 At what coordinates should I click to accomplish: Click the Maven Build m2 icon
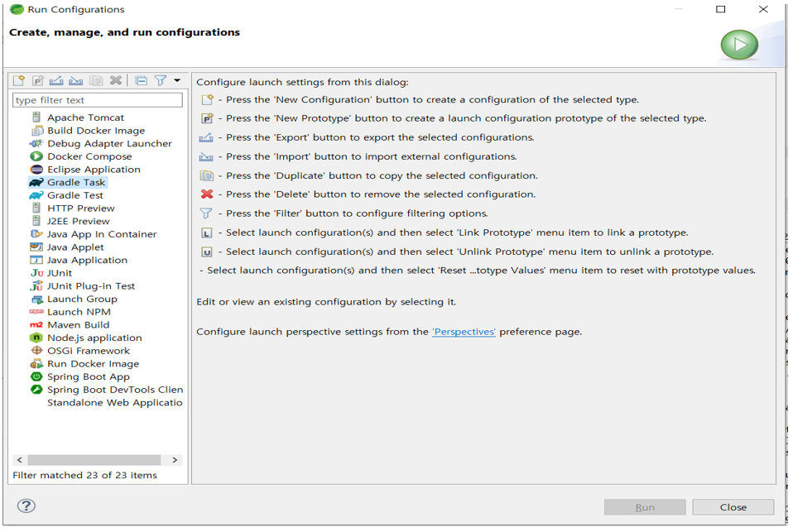click(36, 324)
